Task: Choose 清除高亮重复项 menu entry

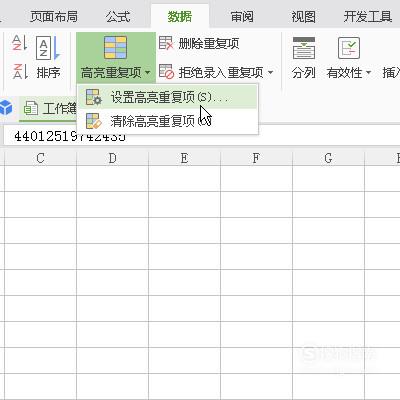Action: point(168,121)
